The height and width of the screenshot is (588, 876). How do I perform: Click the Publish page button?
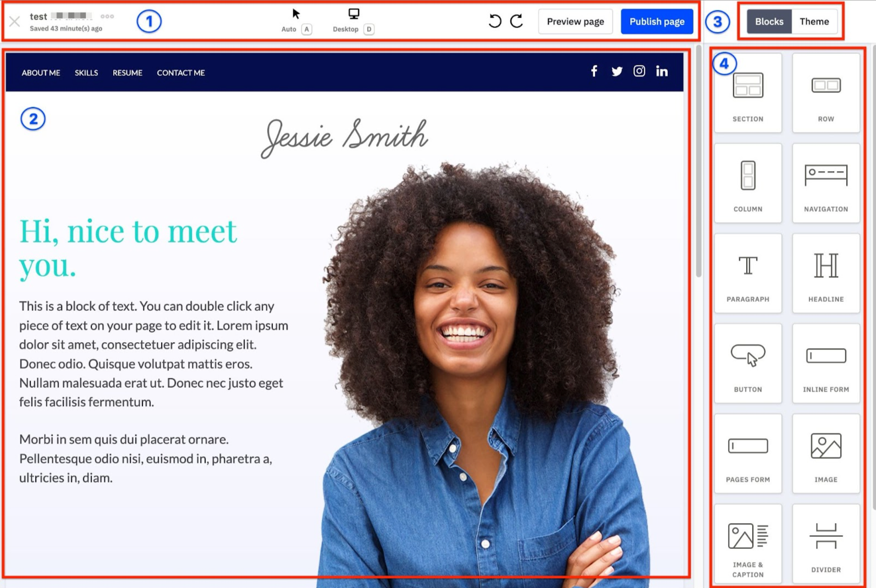[657, 21]
